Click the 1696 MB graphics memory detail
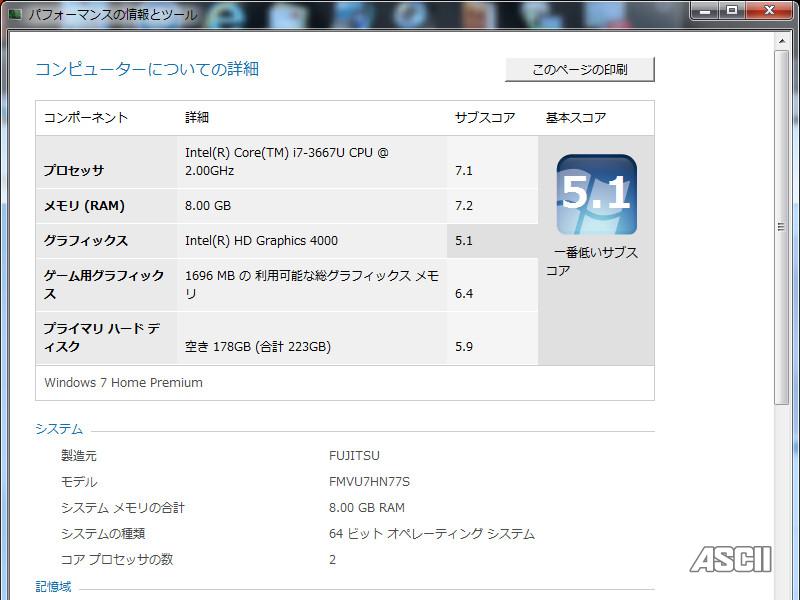 pyautogui.click(x=312, y=284)
